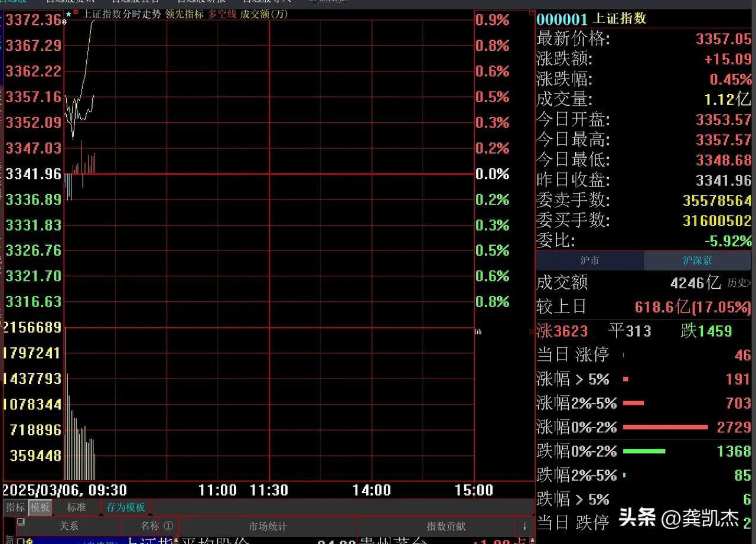Click the 涨幅0%-2% red bar
This screenshot has height=544, width=756.
665,427
